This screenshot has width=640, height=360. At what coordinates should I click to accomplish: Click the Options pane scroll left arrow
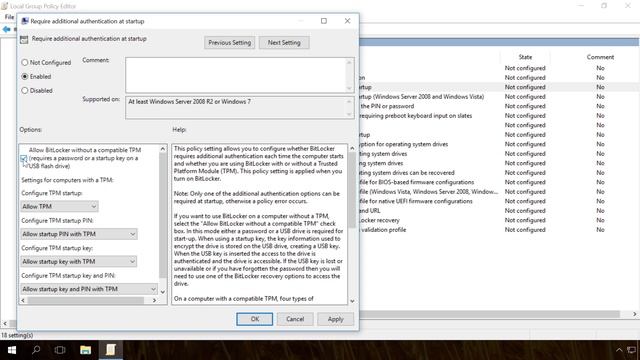click(x=23, y=300)
